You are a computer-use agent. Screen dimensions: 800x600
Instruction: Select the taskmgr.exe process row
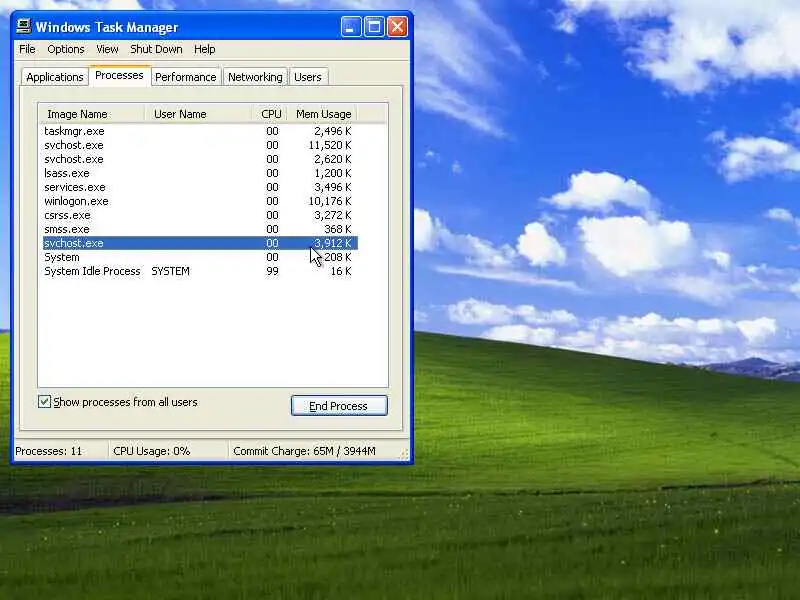tap(200, 131)
